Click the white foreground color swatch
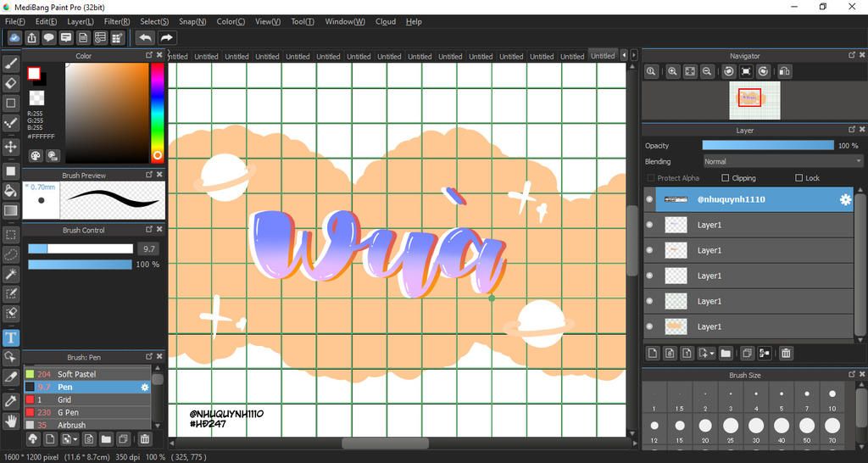The width and height of the screenshot is (868, 463). tap(34, 74)
